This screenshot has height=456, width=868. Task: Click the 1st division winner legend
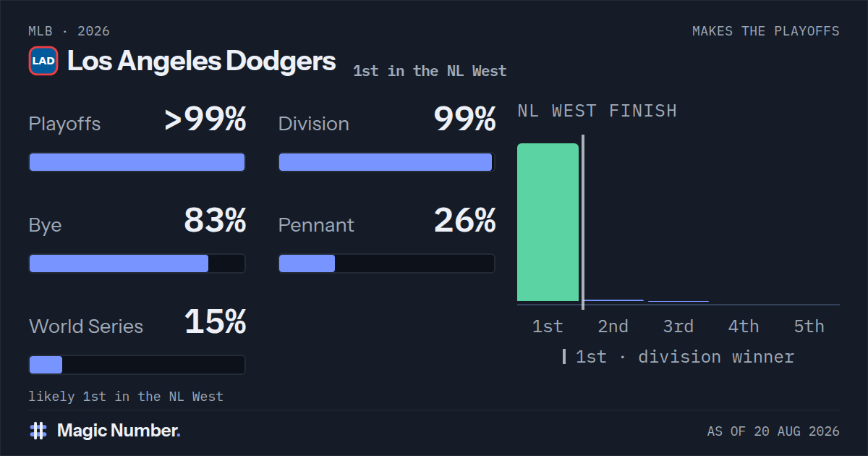point(678,357)
